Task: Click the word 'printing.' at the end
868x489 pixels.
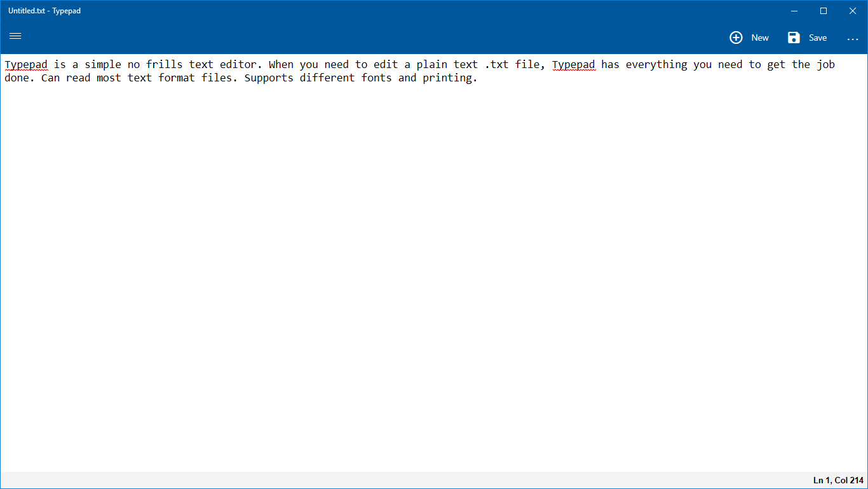Action: 450,78
